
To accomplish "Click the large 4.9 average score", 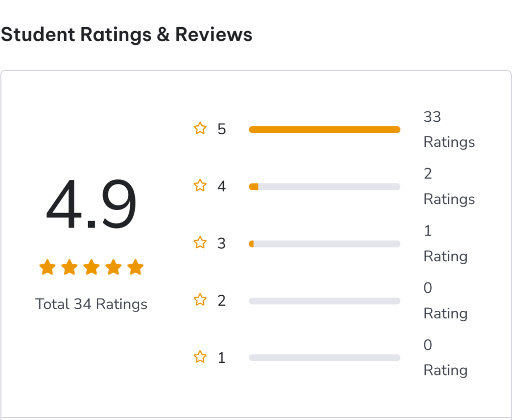I will [91, 204].
